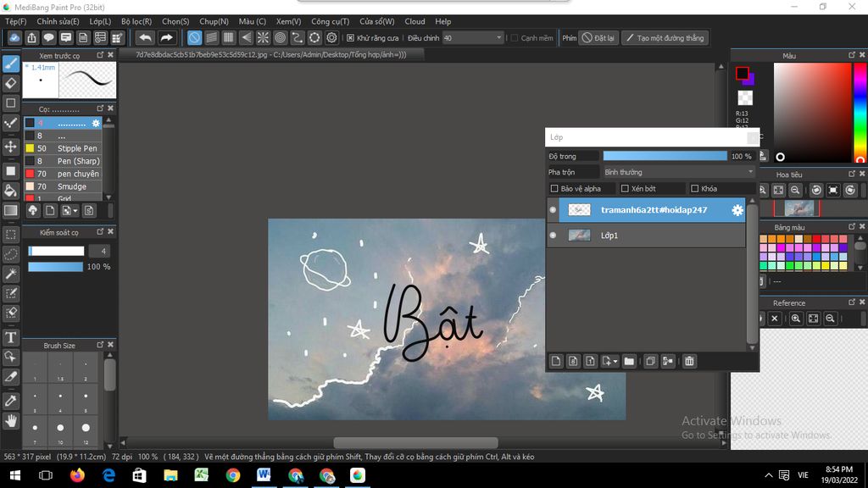This screenshot has width=868, height=488.
Task: Click the Độ trong opacity slider
Action: (x=665, y=156)
